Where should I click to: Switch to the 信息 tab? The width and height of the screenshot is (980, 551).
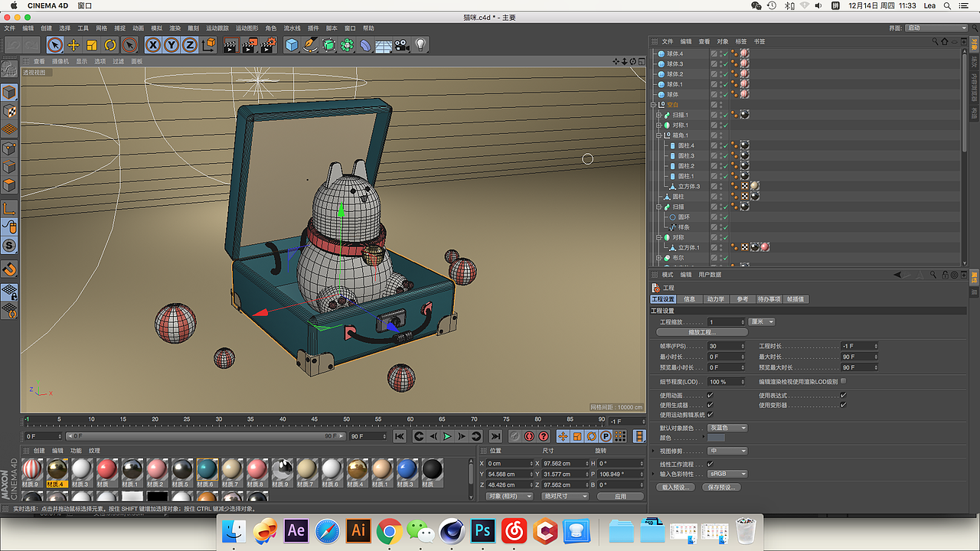click(690, 299)
